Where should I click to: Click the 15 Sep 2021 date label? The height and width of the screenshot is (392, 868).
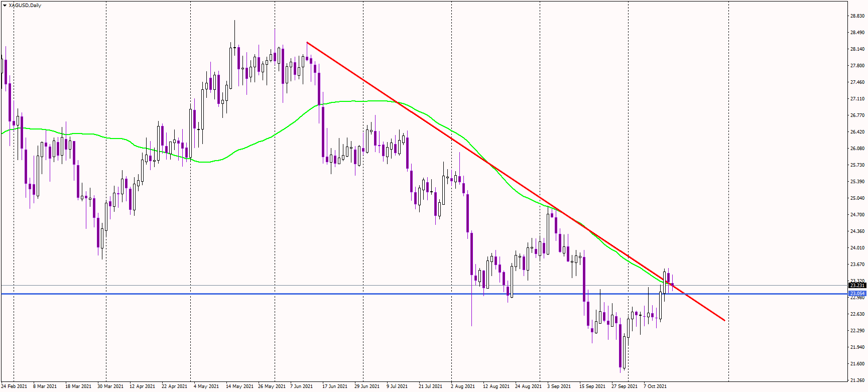tap(592, 386)
